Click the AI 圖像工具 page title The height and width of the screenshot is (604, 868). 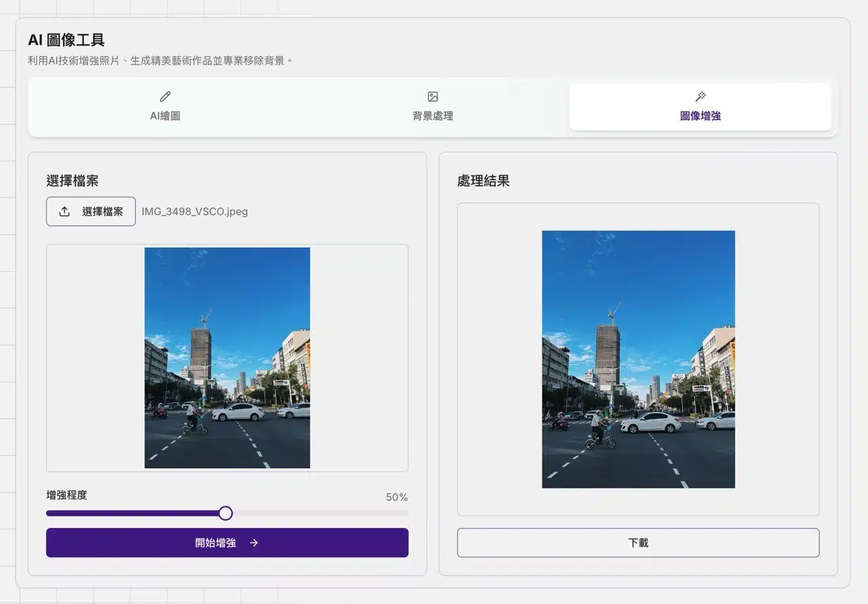click(66, 41)
